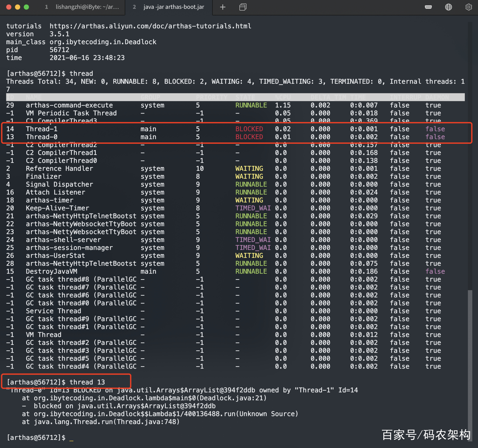Click arthas-command-execute thread name
This screenshot has width=478, height=448.
click(x=69, y=105)
